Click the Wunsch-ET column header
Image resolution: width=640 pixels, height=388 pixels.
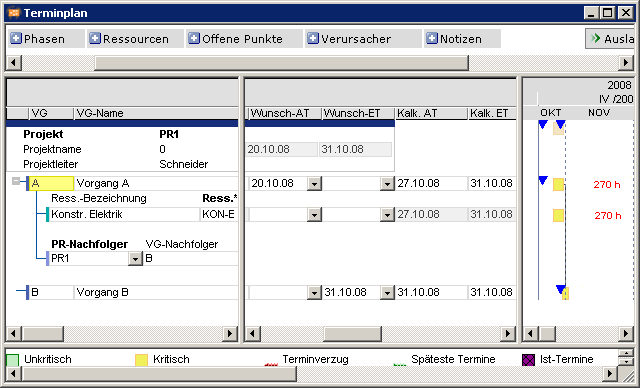click(x=358, y=113)
